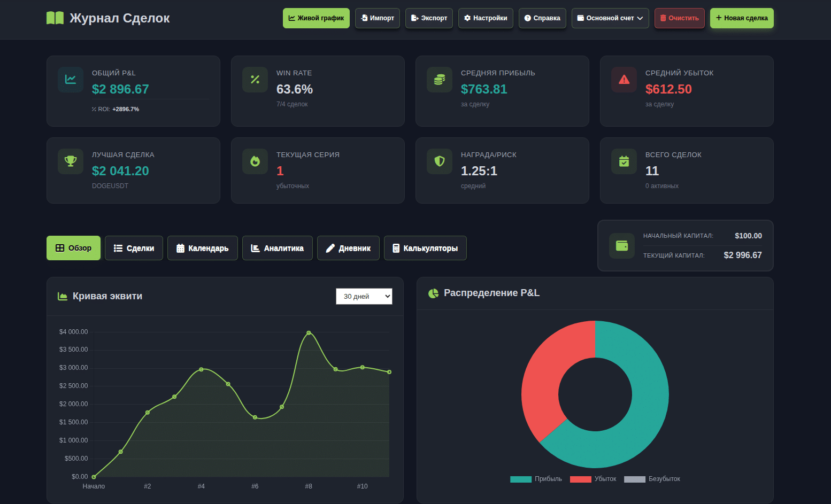Toggle Прибыль legend item in the chart

point(536,479)
